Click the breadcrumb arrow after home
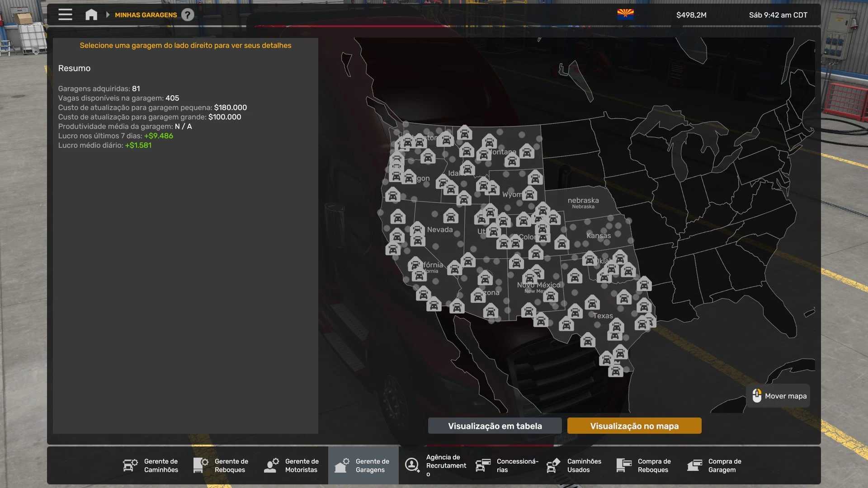 (x=108, y=15)
